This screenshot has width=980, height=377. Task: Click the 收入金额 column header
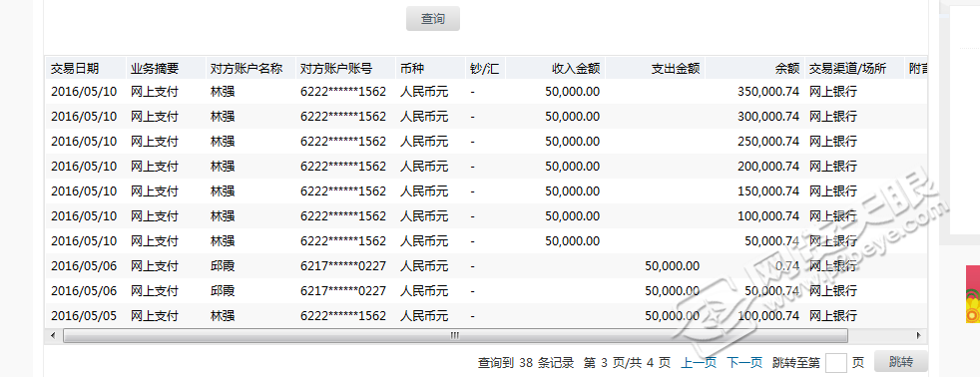tap(576, 69)
